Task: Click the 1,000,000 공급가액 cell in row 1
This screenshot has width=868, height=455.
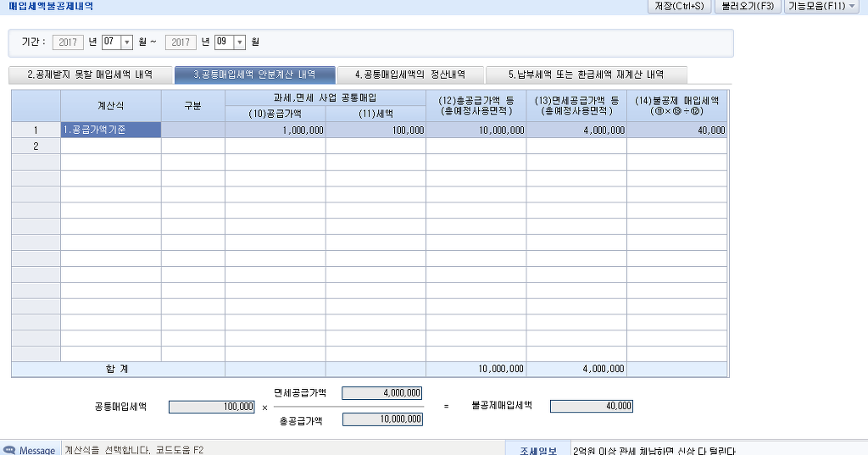Action: pos(275,130)
